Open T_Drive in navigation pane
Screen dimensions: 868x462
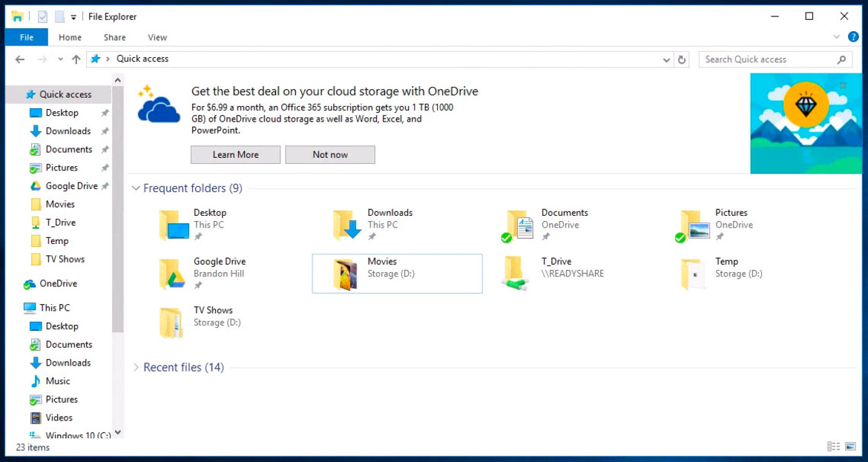60,222
